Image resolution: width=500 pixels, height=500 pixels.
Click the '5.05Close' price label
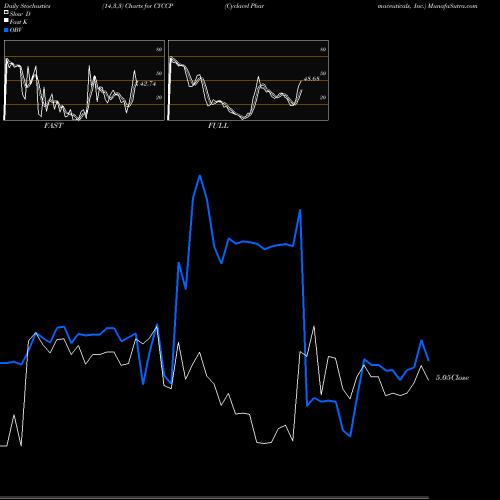click(x=452, y=378)
